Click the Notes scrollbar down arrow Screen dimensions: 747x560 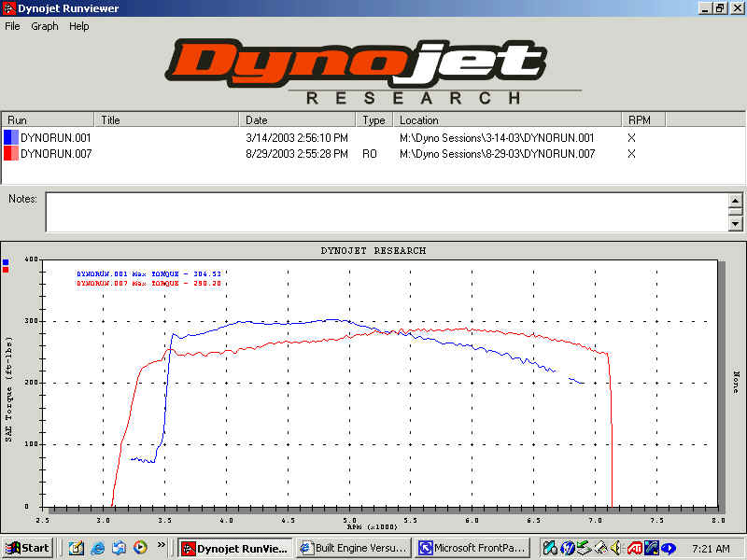[735, 223]
